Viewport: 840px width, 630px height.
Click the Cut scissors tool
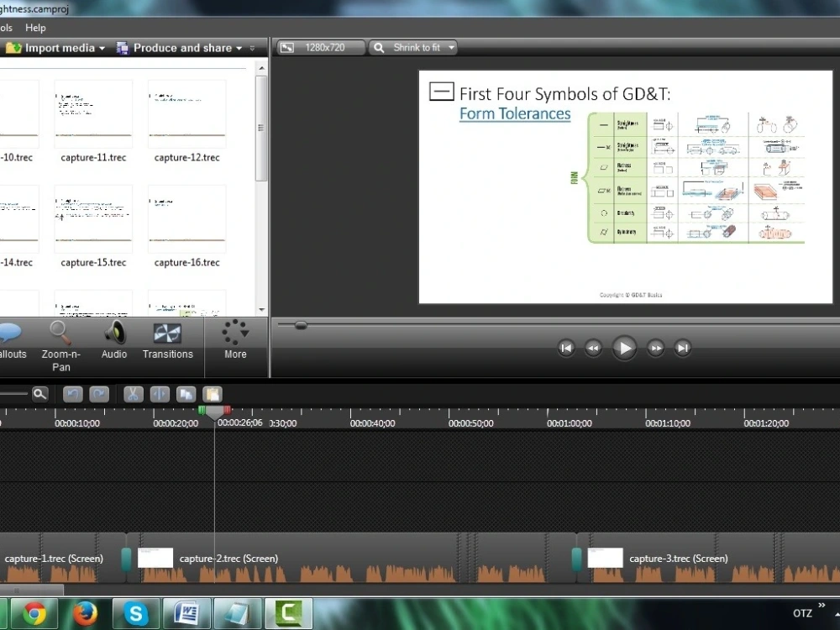coord(133,394)
